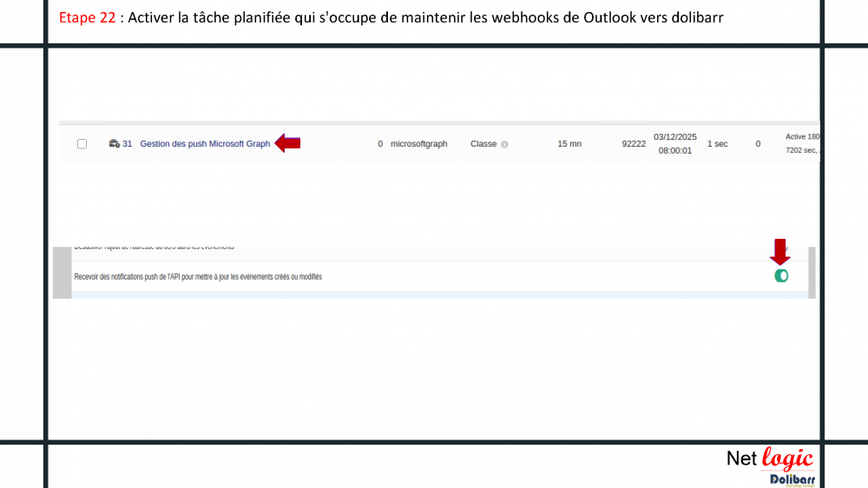
Task: Click the 92222 launch count value
Action: click(x=634, y=144)
